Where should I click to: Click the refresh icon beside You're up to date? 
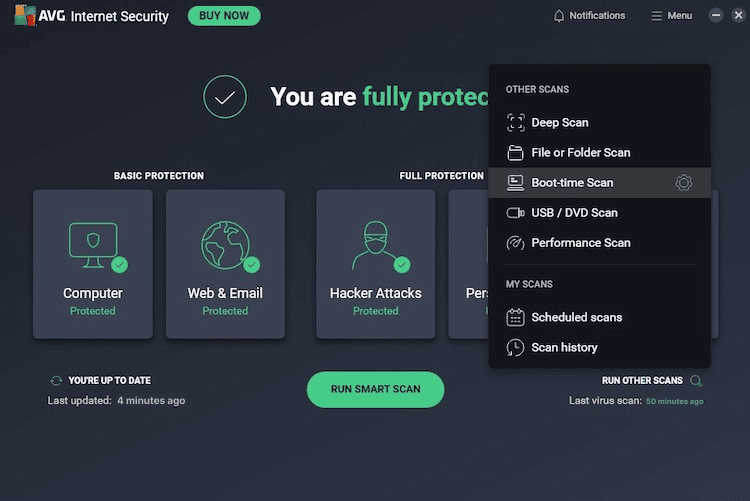56,380
